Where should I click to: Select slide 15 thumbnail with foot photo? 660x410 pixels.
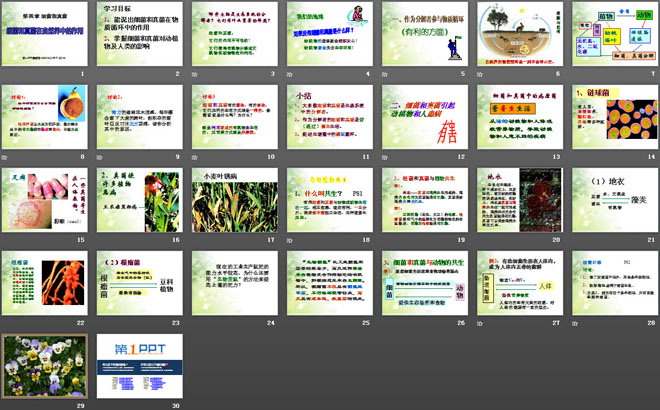pyautogui.click(x=45, y=200)
